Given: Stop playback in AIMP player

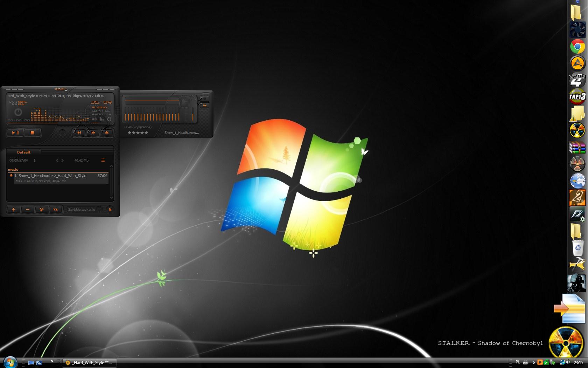Looking at the screenshot, I should click(32, 133).
